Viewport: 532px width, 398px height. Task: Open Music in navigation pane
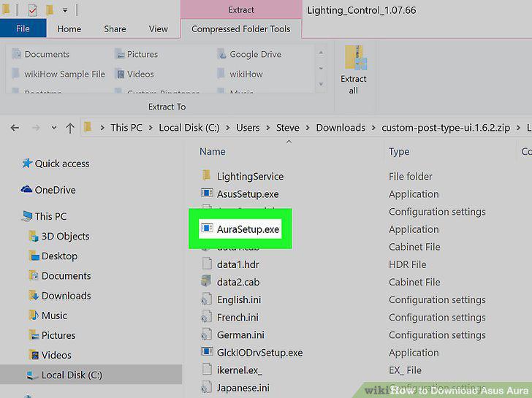tap(48, 315)
